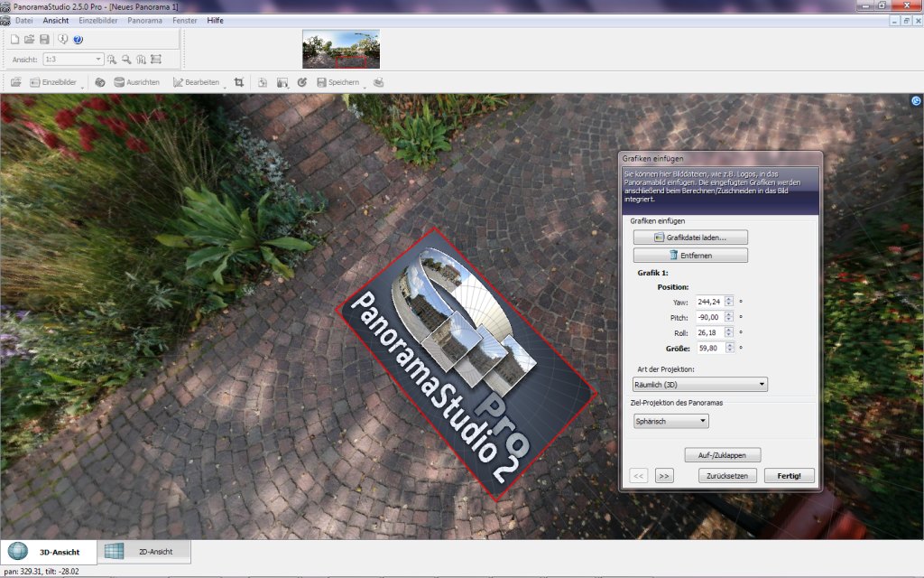Image resolution: width=924 pixels, height=578 pixels.
Task: Click the 1:1 actual-size view icon
Action: (141, 60)
